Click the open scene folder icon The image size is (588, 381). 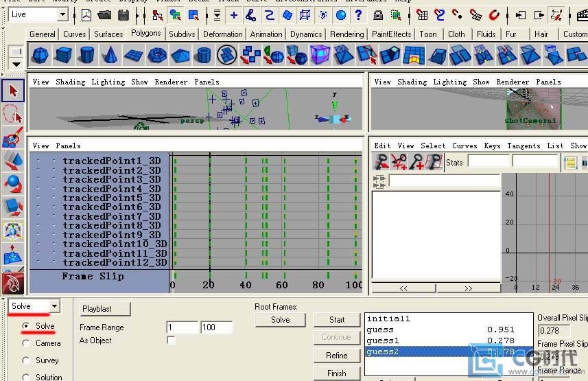(x=104, y=15)
